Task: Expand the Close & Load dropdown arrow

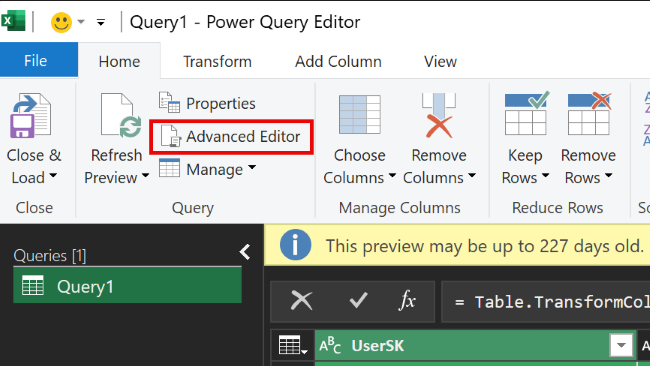Action: 53,175
